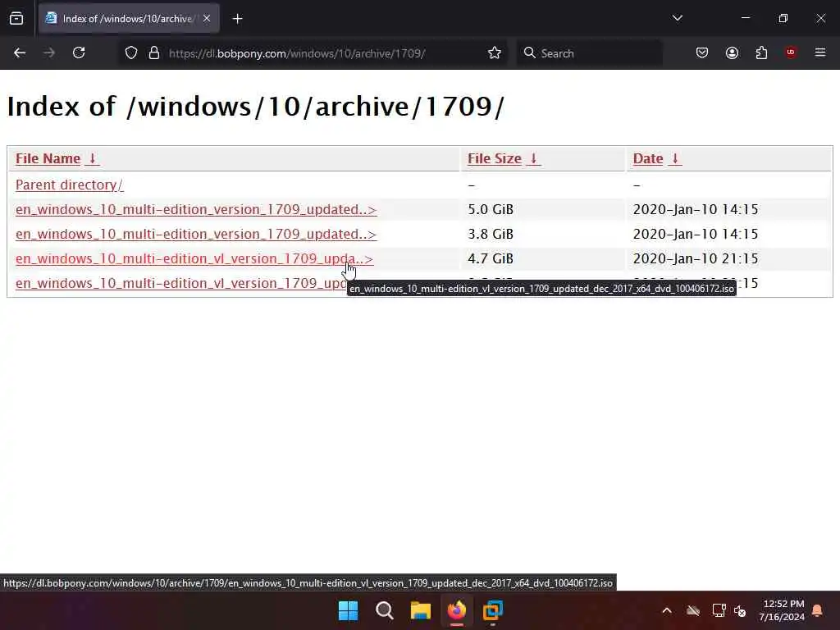Open the tracking protection shield icon
This screenshot has width=840, height=630.
131,52
